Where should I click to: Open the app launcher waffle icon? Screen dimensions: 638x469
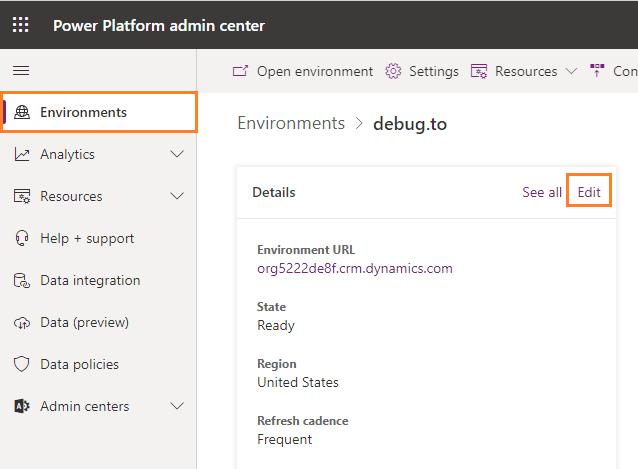[x=20, y=25]
